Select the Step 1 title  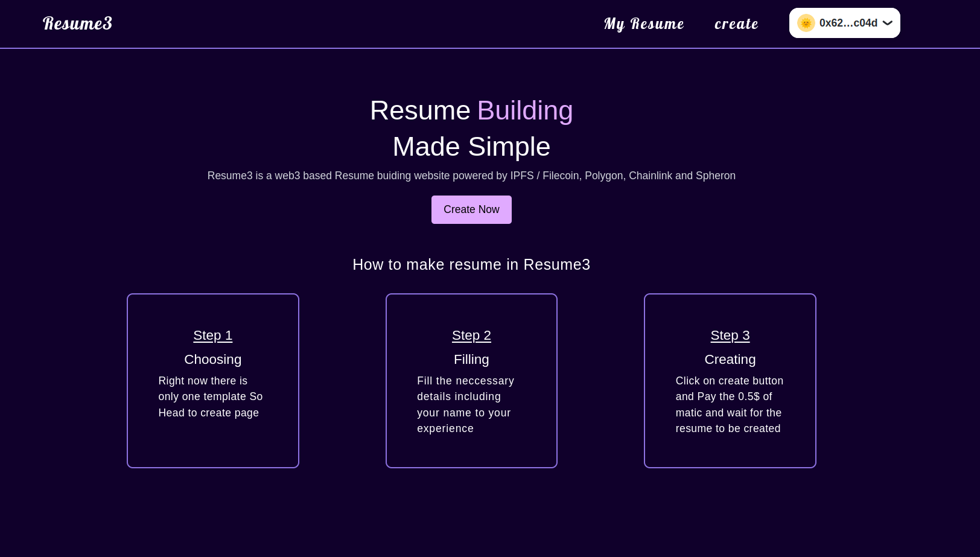tap(213, 336)
